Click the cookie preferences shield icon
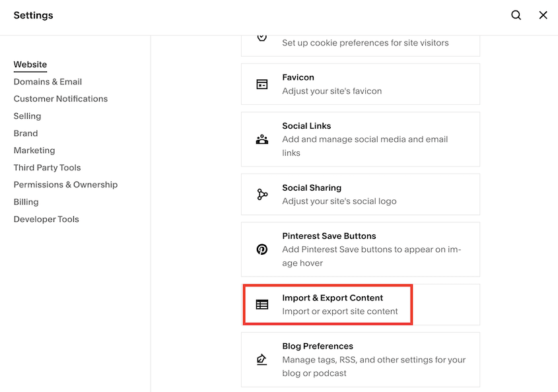Viewport: 558px width, 392px height. [x=262, y=36]
